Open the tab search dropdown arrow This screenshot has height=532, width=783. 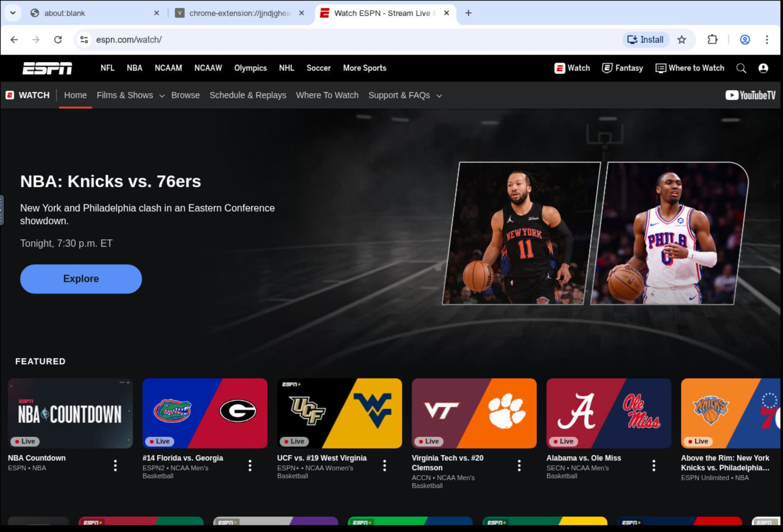tap(13, 13)
